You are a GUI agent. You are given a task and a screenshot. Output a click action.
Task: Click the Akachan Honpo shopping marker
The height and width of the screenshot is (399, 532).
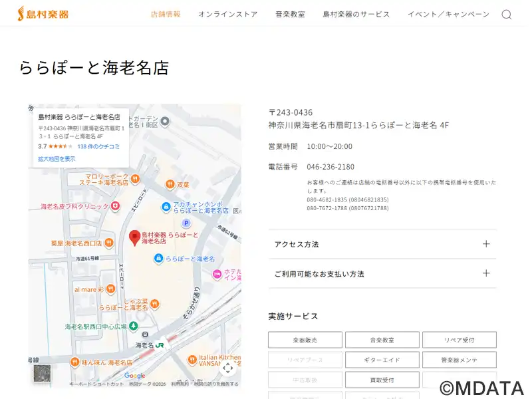pos(166,207)
